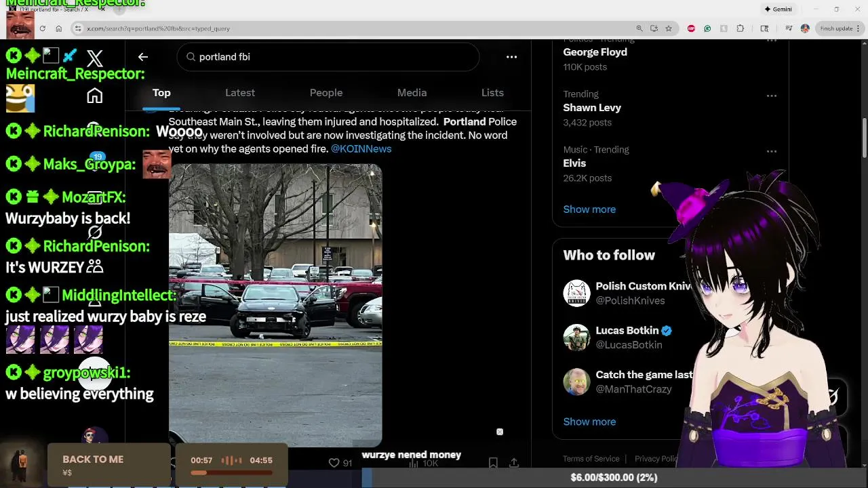Click Show more under Who to follow
Screen dimensions: 868x488
click(x=589, y=422)
